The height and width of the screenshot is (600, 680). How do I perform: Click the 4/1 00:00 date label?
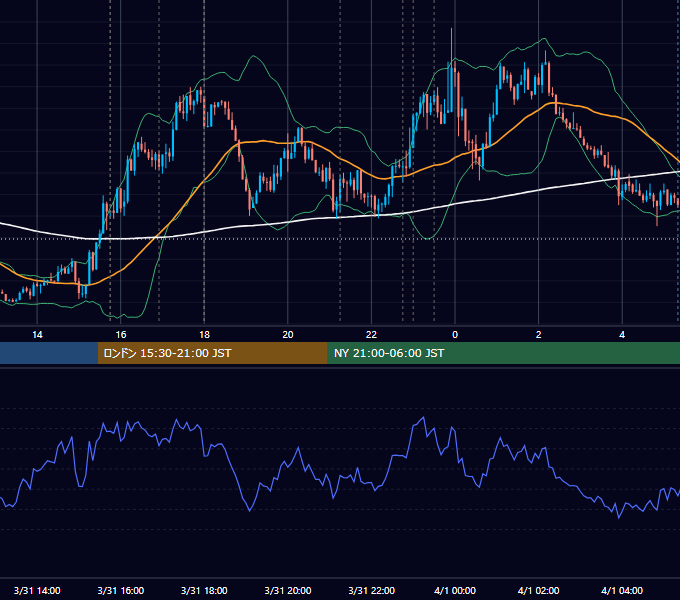455,590
